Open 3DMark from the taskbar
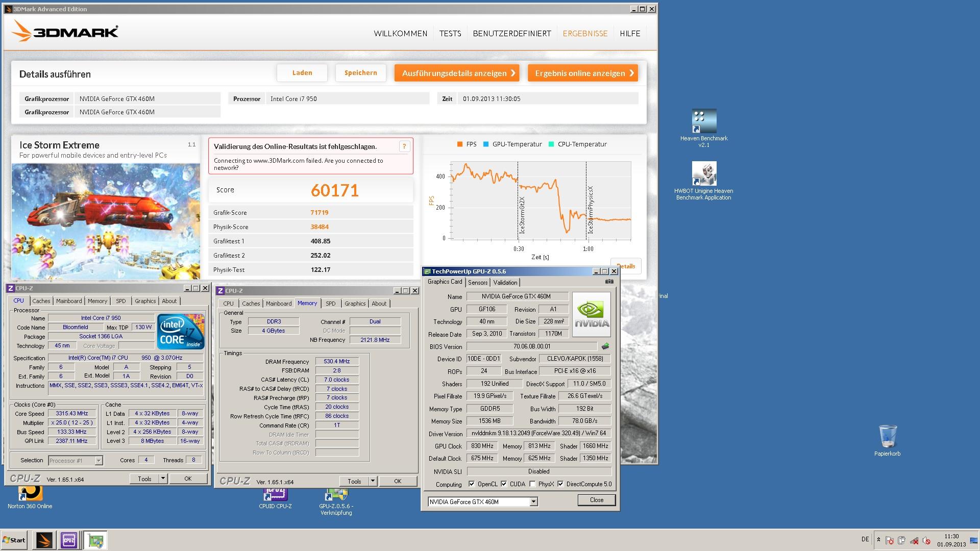This screenshot has height=551, width=980. pyautogui.click(x=44, y=540)
